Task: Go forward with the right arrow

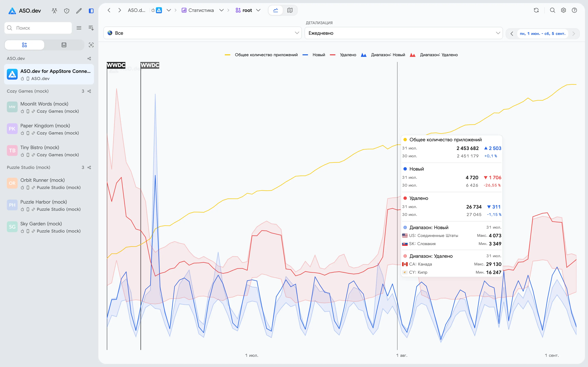Action: click(x=120, y=10)
